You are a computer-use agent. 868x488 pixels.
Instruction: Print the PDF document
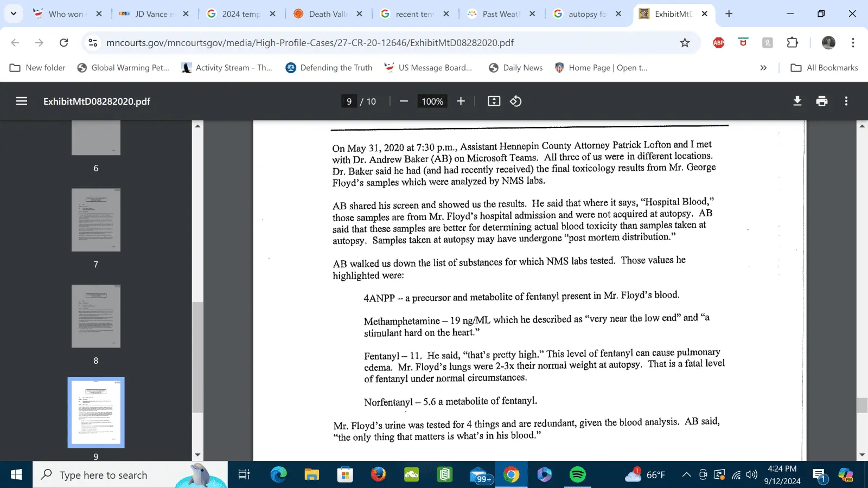(822, 101)
